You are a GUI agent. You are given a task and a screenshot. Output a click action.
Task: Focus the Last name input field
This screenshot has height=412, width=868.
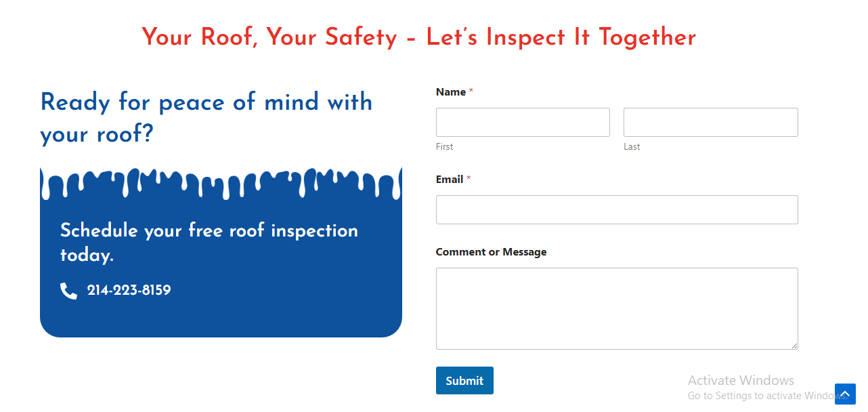point(710,123)
